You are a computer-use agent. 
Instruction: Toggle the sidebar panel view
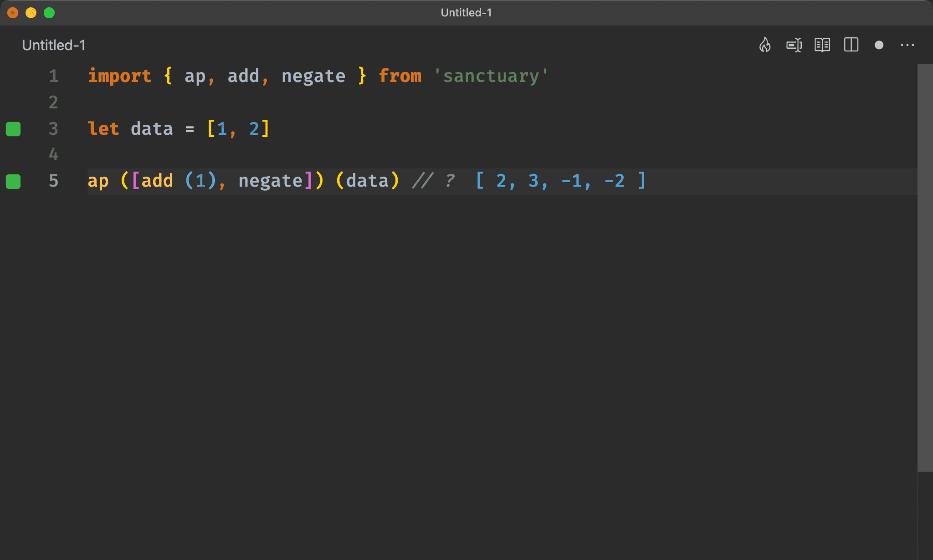852,45
